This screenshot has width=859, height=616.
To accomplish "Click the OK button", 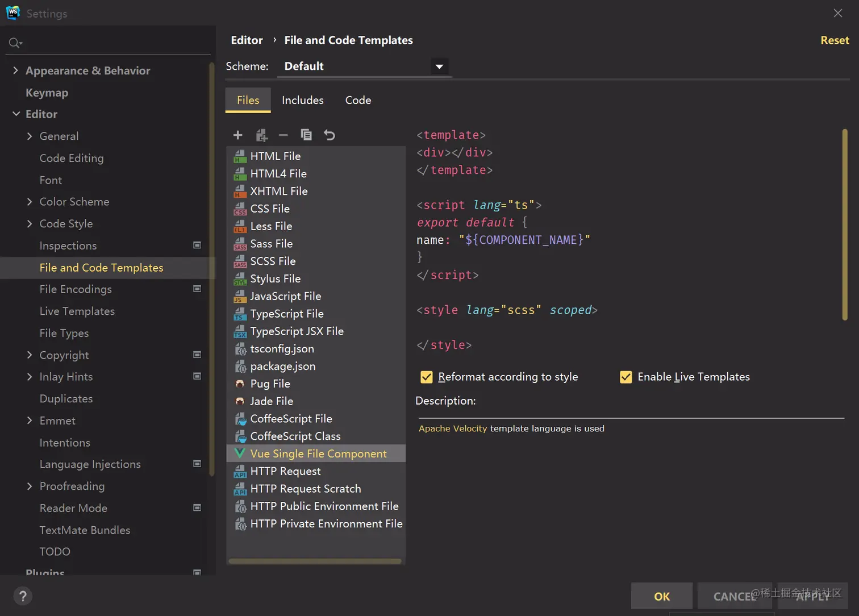I will tap(662, 596).
